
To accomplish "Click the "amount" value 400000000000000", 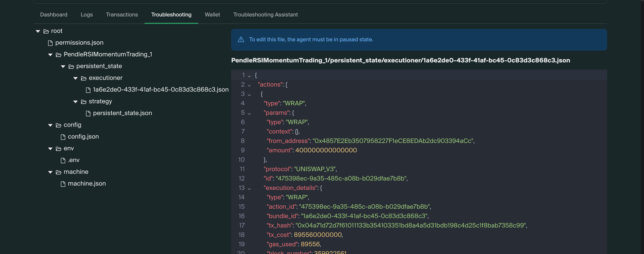I will [x=326, y=150].
